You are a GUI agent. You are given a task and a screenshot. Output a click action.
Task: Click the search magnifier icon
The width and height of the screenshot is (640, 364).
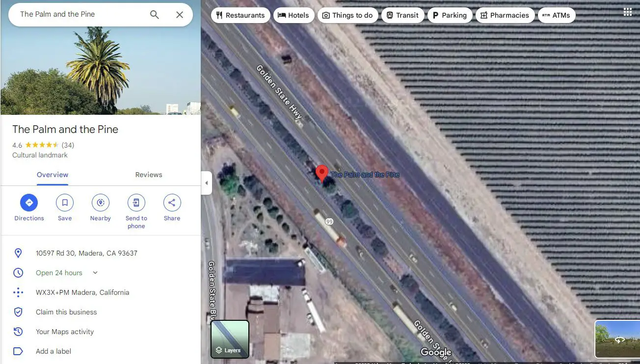(155, 15)
